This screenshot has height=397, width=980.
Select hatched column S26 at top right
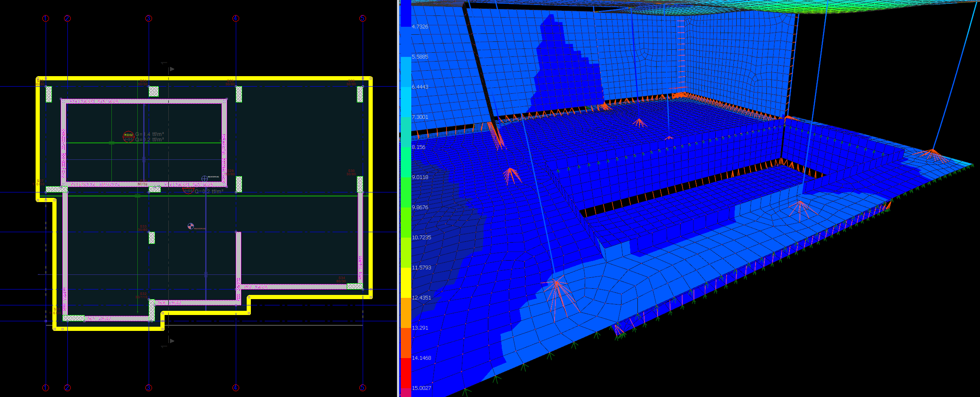click(x=360, y=94)
